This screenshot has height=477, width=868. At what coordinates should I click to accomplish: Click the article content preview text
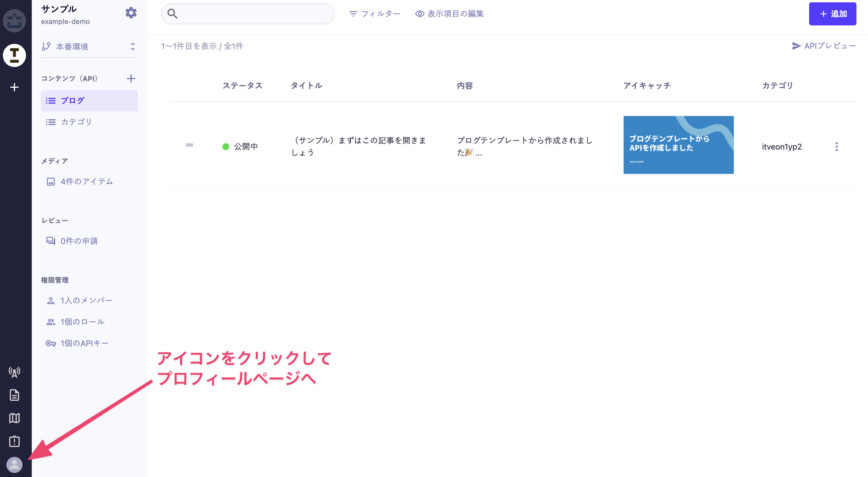[525, 147]
